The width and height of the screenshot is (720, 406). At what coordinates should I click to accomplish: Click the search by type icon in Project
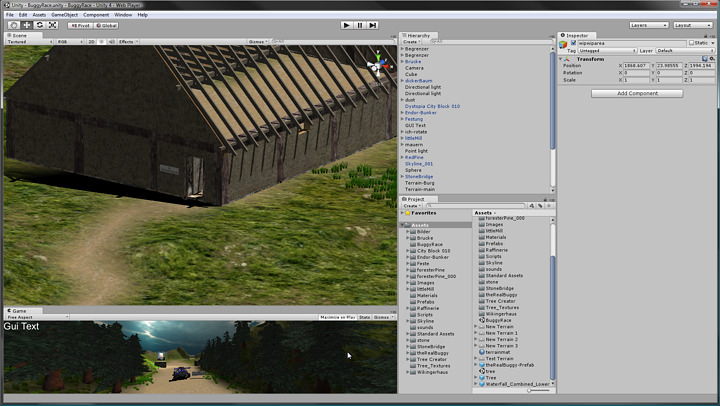532,206
